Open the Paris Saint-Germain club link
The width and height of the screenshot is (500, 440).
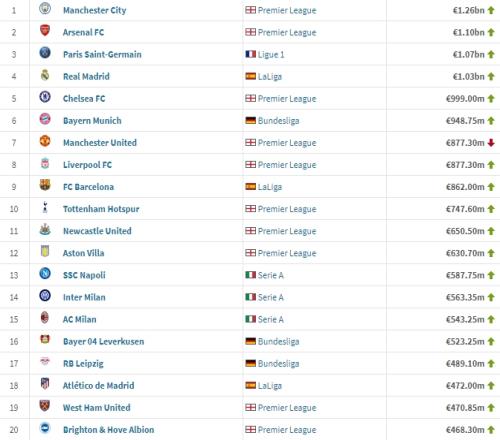[x=102, y=54]
